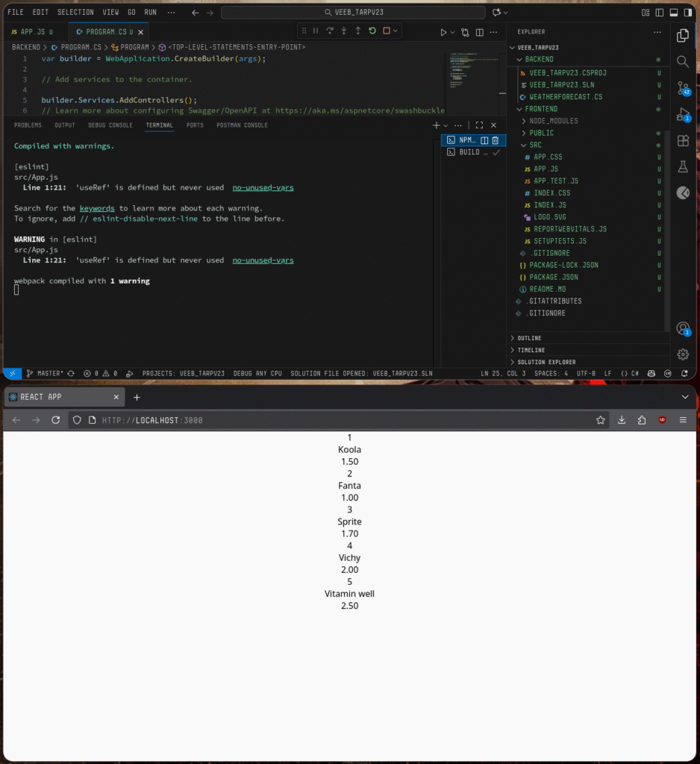This screenshot has width=700, height=764.
Task: Toggle the primary side bar layout button
Action: click(x=660, y=13)
